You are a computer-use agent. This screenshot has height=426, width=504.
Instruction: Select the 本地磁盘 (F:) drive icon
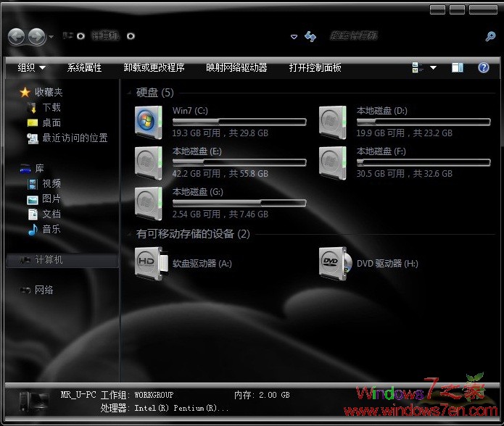(x=333, y=163)
